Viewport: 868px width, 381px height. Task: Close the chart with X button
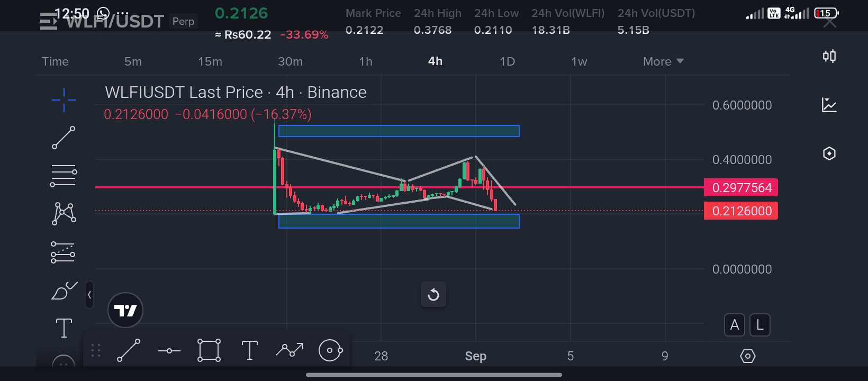coord(830,23)
